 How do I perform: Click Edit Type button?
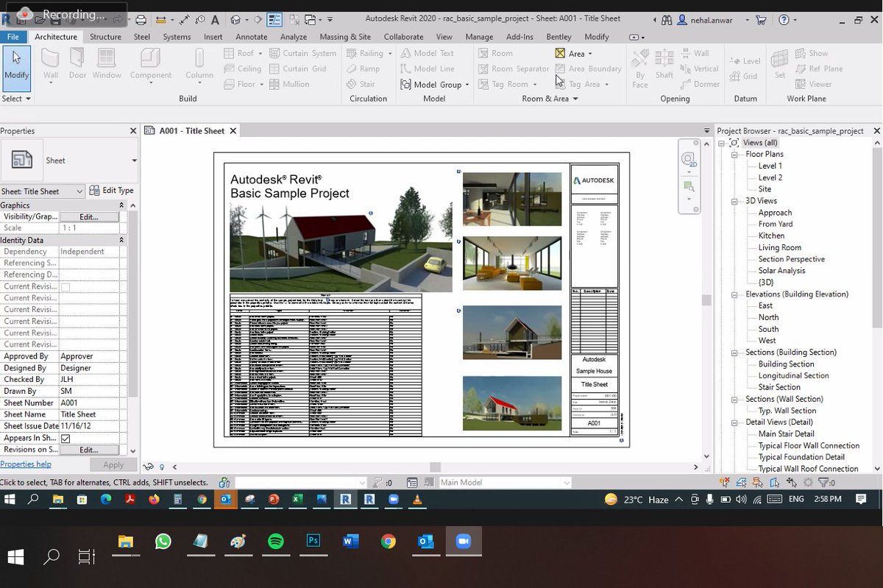112,191
